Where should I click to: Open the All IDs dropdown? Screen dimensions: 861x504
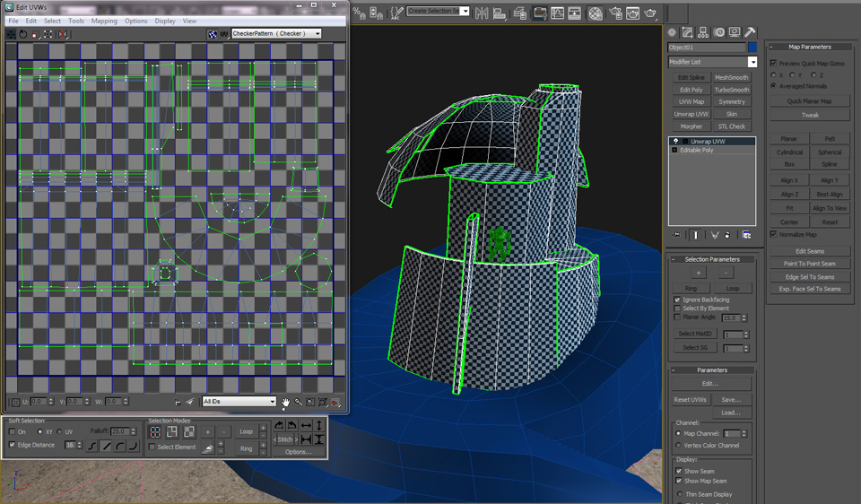pyautogui.click(x=239, y=402)
